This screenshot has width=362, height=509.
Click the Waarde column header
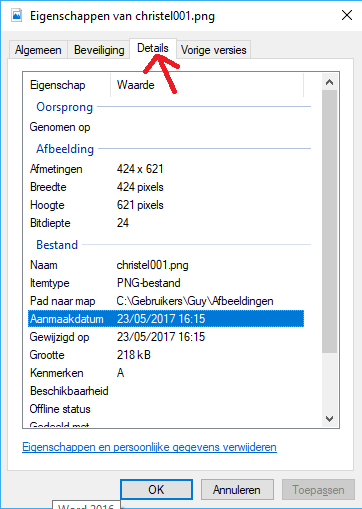coord(207,85)
